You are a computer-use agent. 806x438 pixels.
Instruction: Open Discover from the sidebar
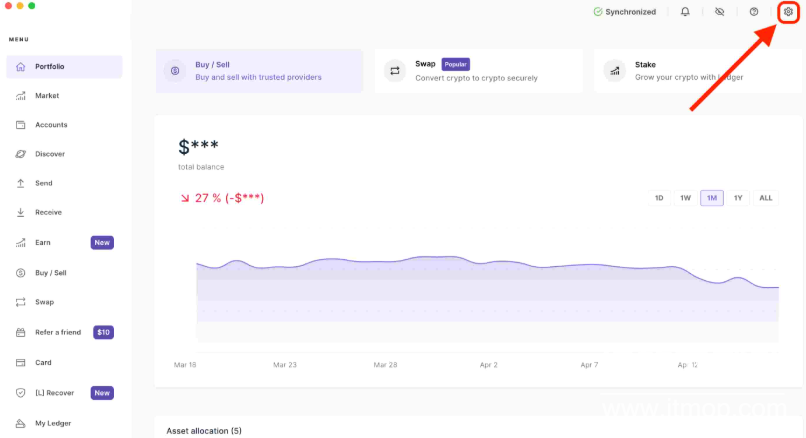[49, 154]
